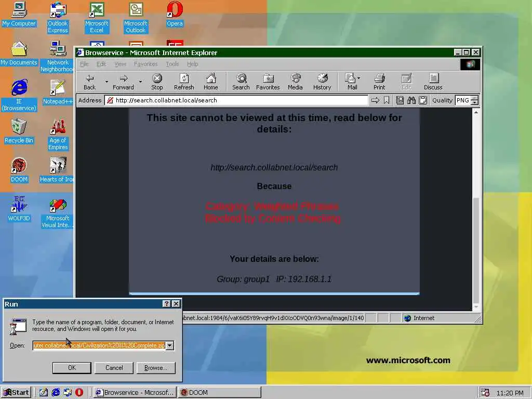Click the Run dialog help question button
Screen dimensions: 532x399
tap(167, 304)
